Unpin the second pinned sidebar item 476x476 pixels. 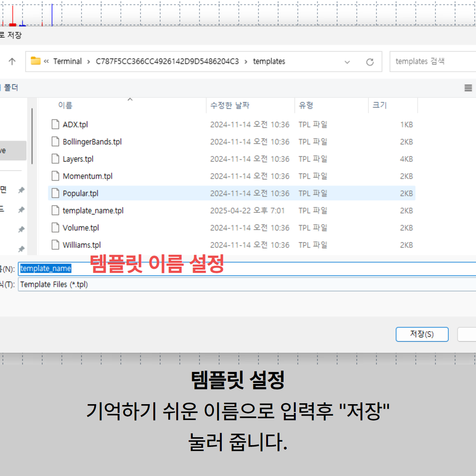pyautogui.click(x=21, y=210)
